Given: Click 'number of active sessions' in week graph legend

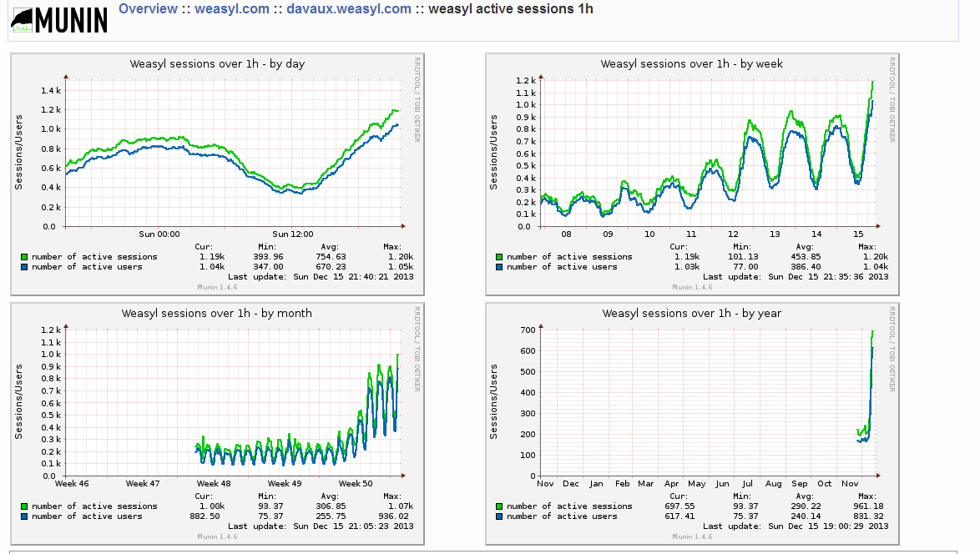Looking at the screenshot, I should (569, 257).
